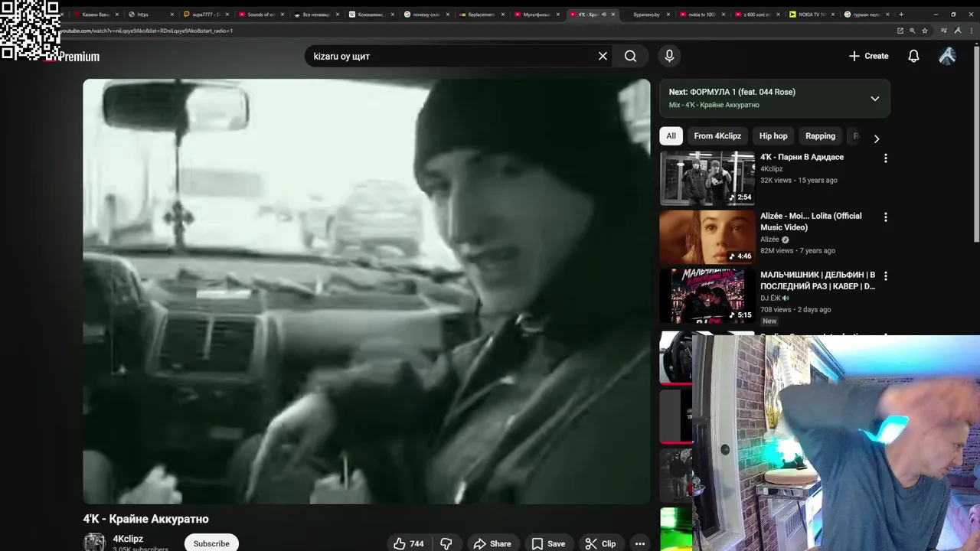This screenshot has width=980, height=551.
Task: Switch to the Sounds of browser tab
Action: tap(261, 15)
